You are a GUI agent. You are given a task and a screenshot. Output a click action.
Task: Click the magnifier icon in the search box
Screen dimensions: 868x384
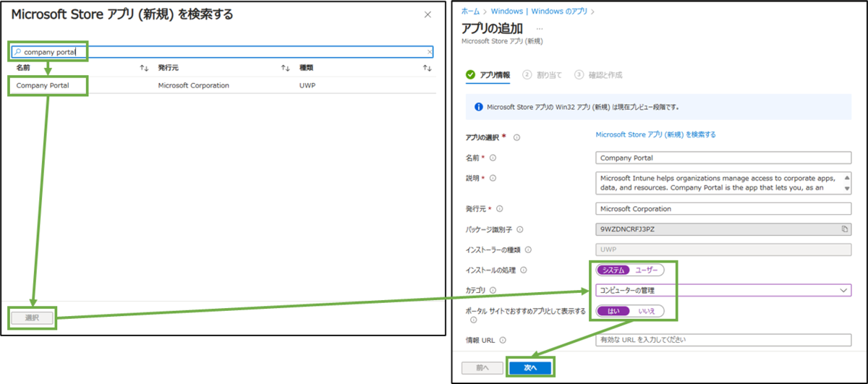click(x=18, y=52)
